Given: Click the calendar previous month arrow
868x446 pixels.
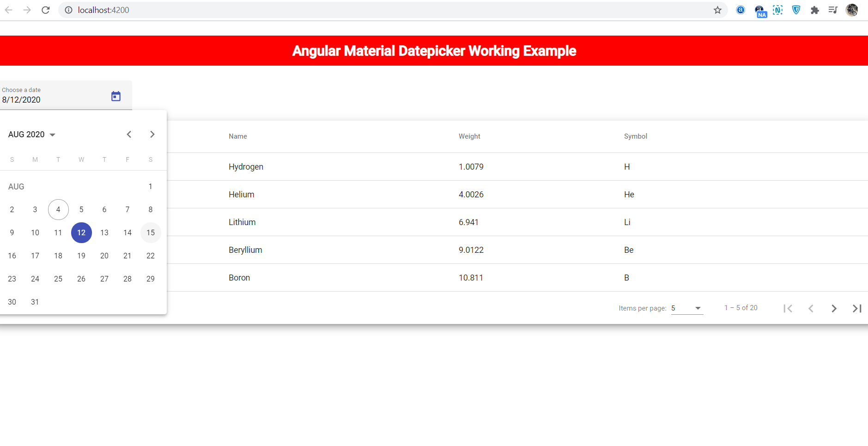Looking at the screenshot, I should [x=129, y=134].
